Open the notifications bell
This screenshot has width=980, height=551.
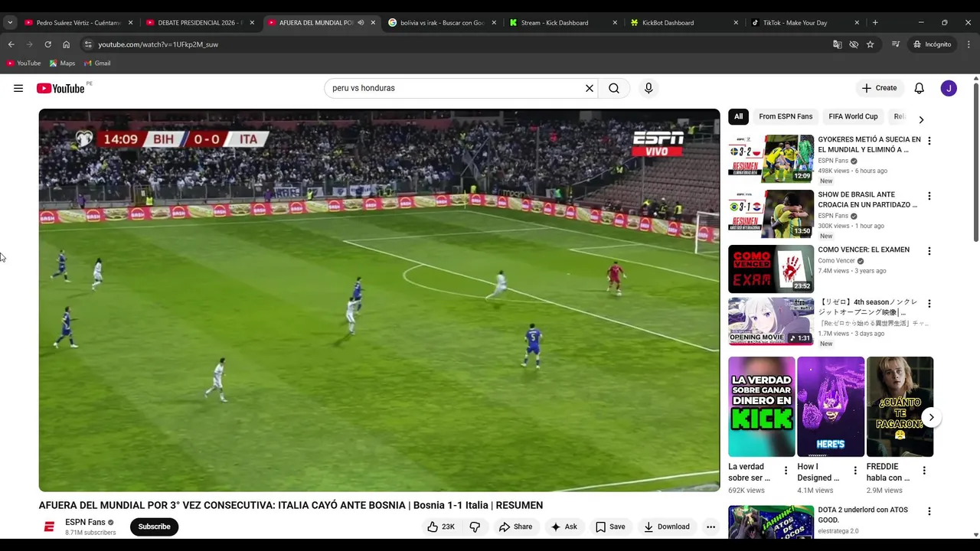click(x=920, y=88)
